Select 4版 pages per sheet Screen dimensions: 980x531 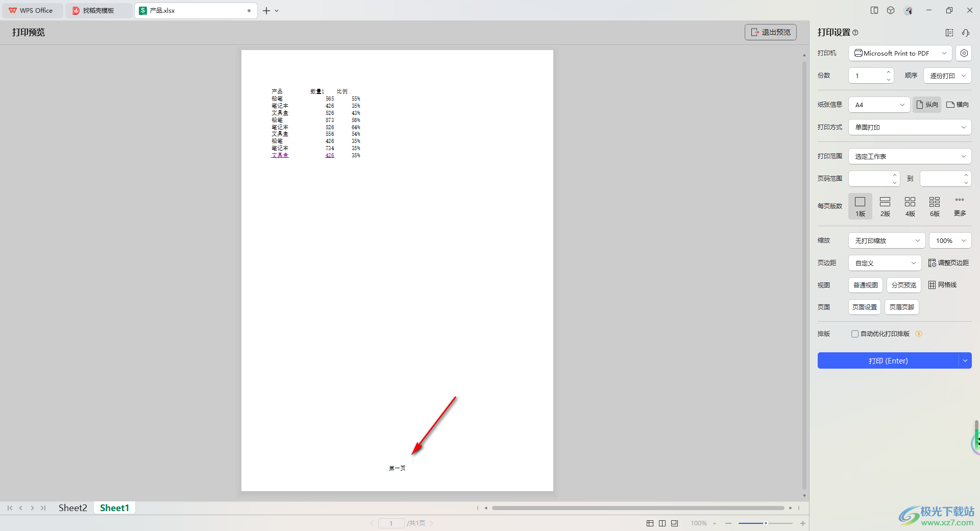click(x=910, y=206)
